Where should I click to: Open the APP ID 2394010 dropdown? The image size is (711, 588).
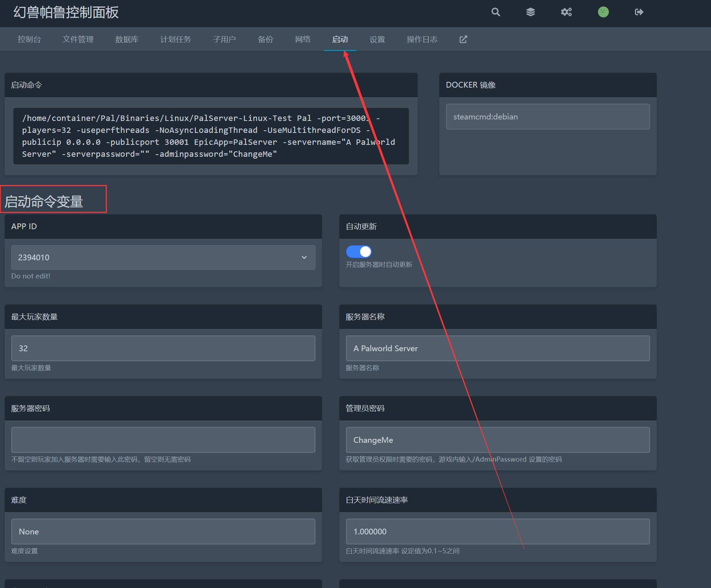tap(163, 257)
